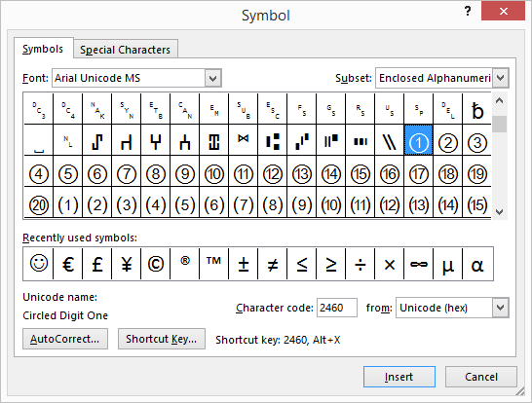532x403 pixels.
Task: Pick the infinity recent symbol
Action: (x=419, y=264)
